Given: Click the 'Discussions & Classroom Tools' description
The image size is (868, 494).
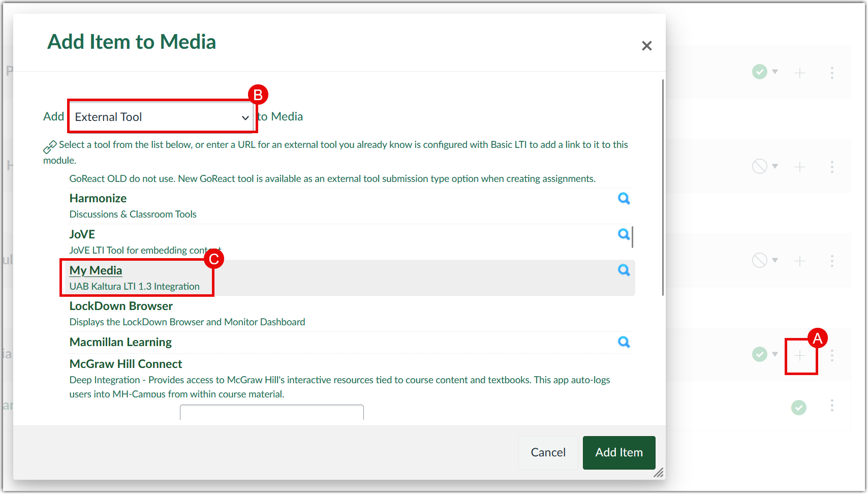Looking at the screenshot, I should pos(133,214).
